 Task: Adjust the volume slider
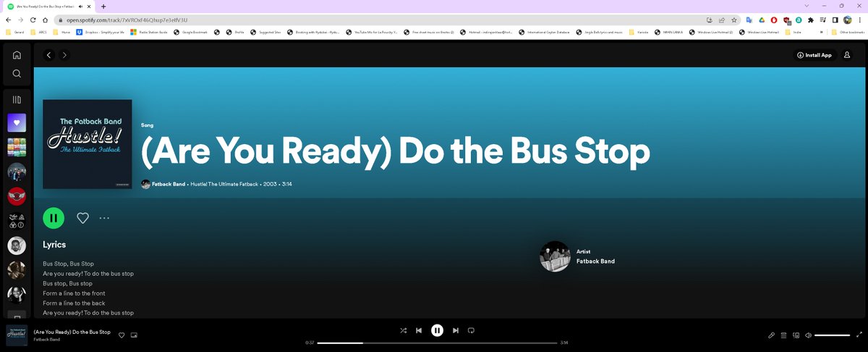click(x=832, y=335)
